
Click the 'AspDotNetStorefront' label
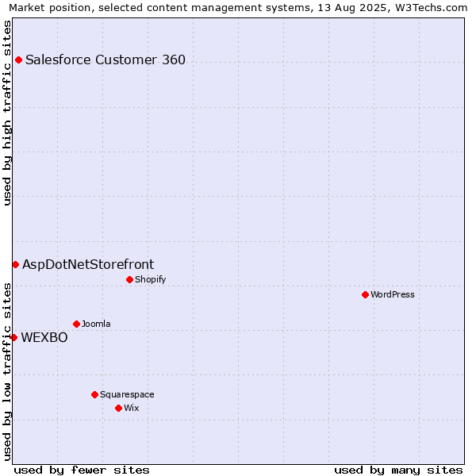88,265
